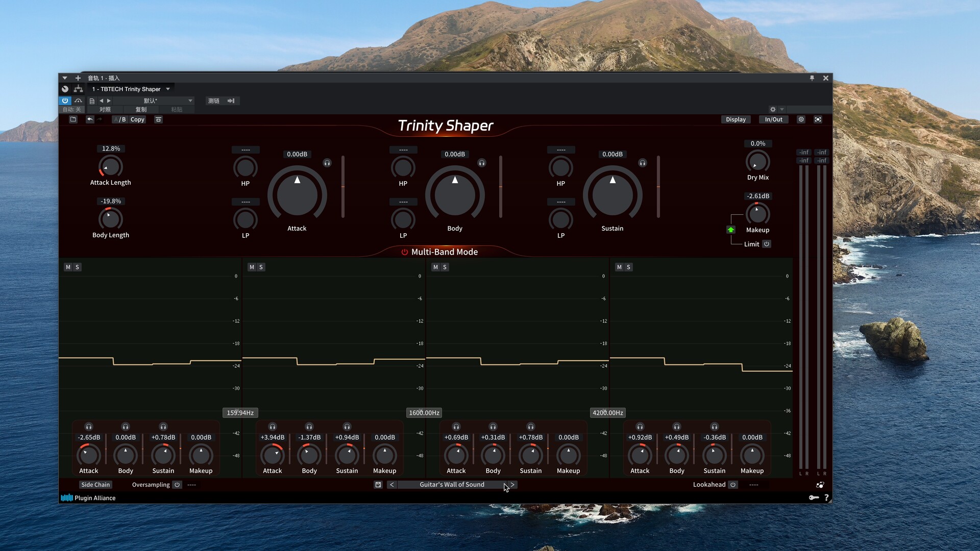
Task: Click the Plugin Alliance logo
Action: click(x=88, y=498)
